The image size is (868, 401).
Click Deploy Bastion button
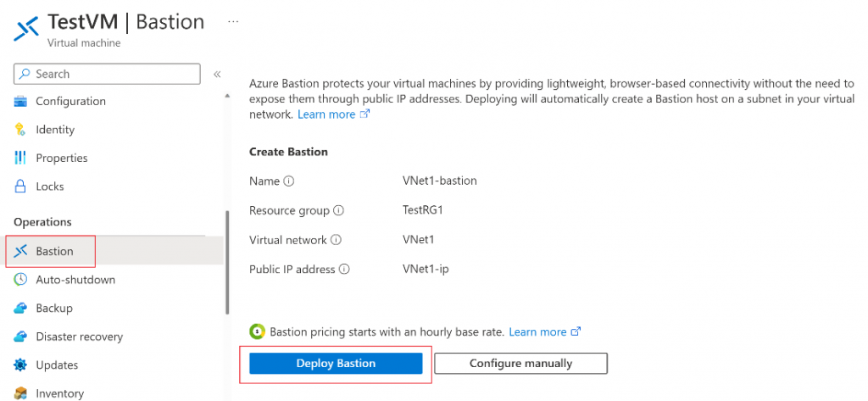coord(336,364)
